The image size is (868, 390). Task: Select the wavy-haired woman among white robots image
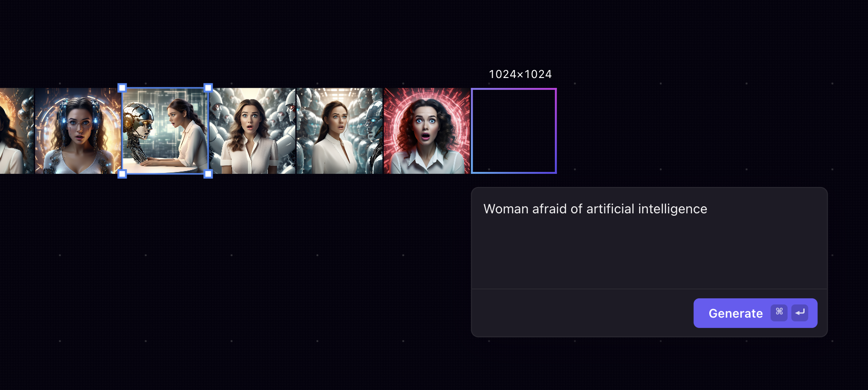coord(253,131)
